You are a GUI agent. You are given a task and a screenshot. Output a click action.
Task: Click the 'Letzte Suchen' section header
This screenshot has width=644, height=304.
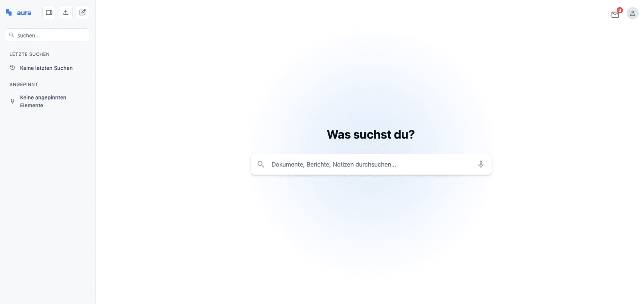30,54
